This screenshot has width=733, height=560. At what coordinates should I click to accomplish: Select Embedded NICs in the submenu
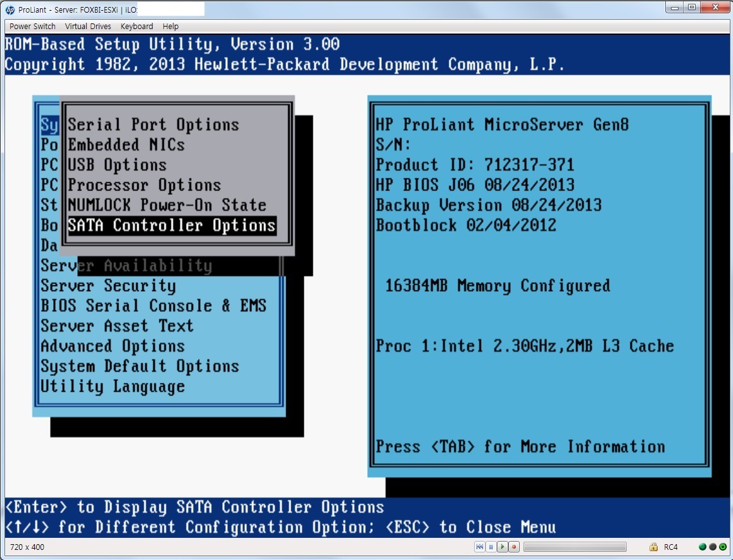pyautogui.click(x=126, y=145)
